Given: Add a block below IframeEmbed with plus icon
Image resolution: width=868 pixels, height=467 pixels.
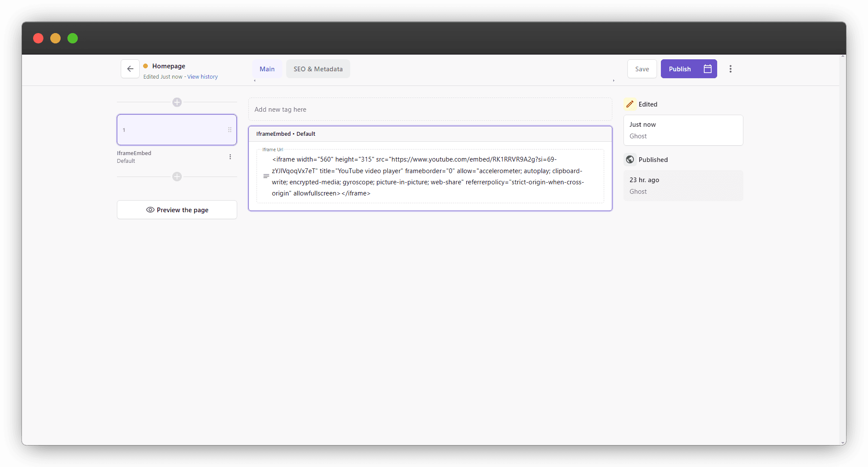Looking at the screenshot, I should (177, 177).
